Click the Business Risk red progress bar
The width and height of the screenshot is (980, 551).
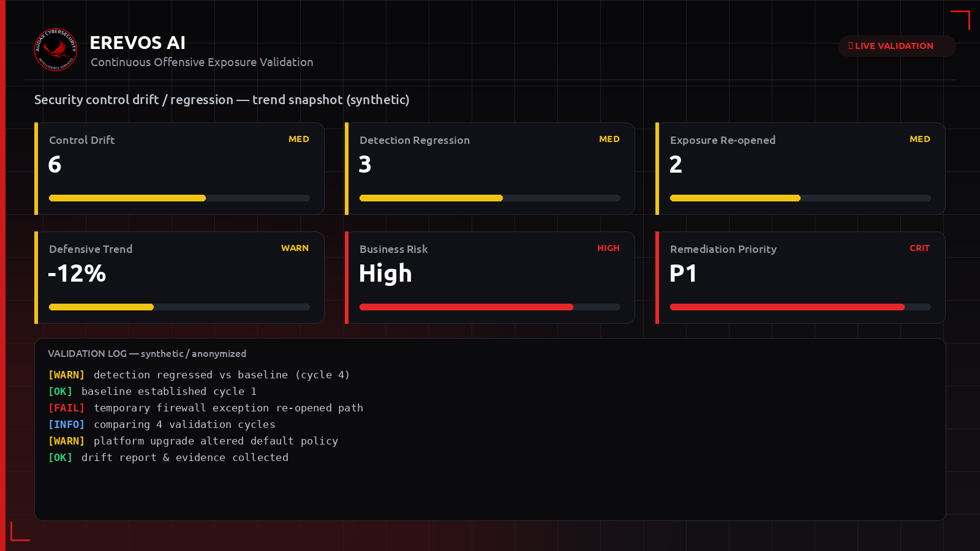[x=490, y=307]
